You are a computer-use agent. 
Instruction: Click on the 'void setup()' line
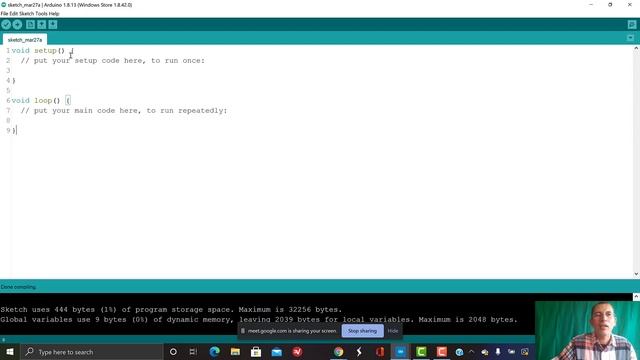(42, 51)
